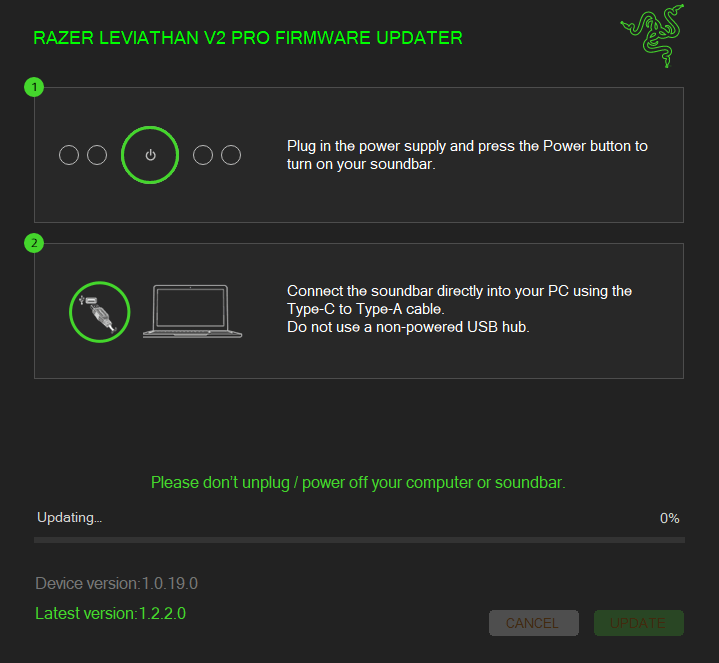Click the circle immediately right of power button

[203, 155]
